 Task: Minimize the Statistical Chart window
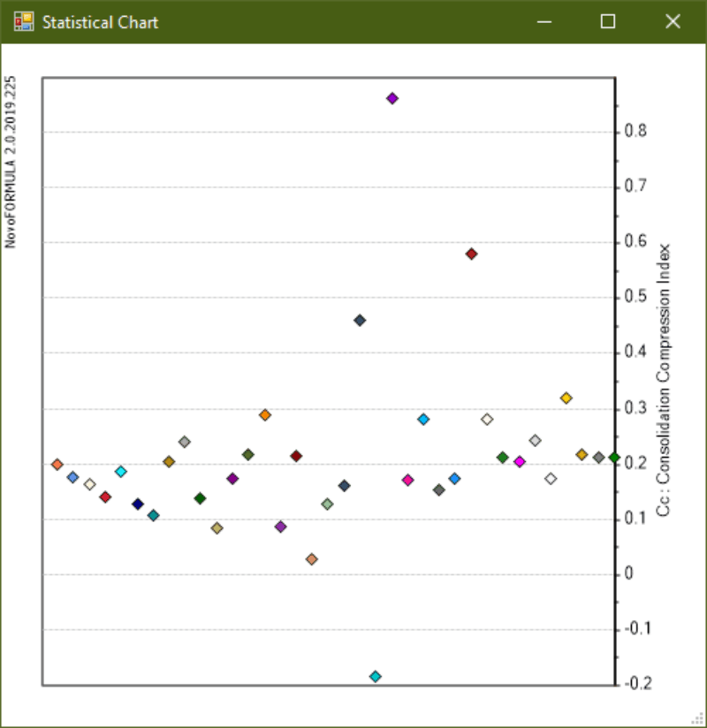(544, 22)
